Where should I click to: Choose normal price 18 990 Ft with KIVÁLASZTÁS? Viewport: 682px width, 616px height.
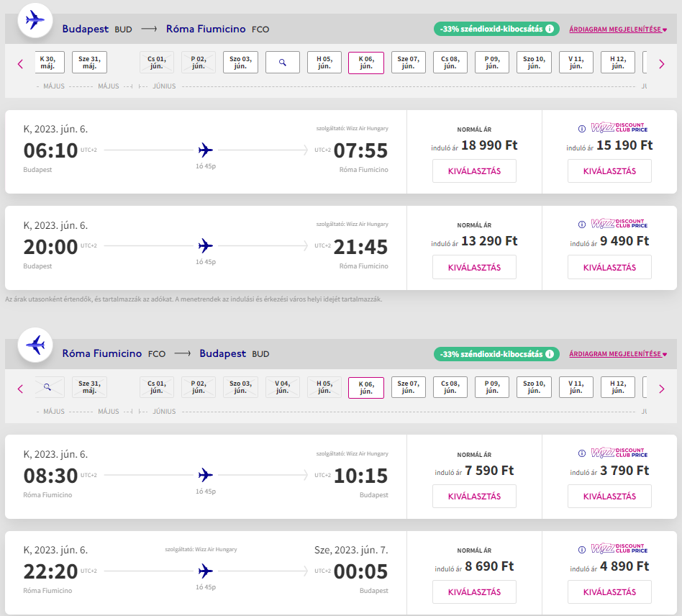click(474, 171)
